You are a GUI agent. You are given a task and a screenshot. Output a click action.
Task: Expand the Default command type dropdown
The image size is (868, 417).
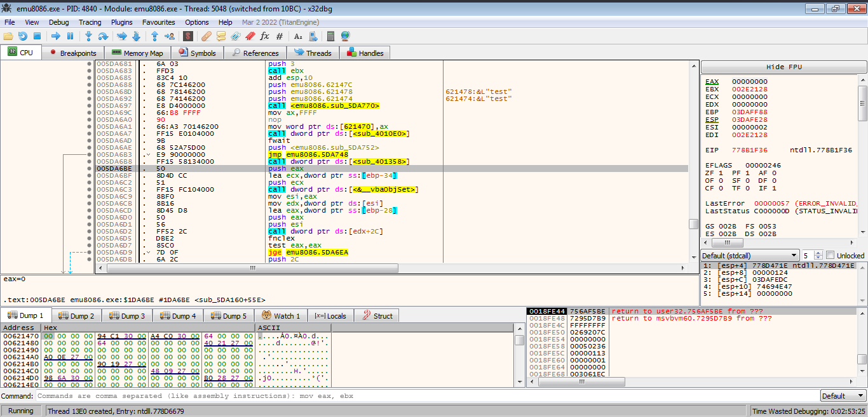[842, 396]
